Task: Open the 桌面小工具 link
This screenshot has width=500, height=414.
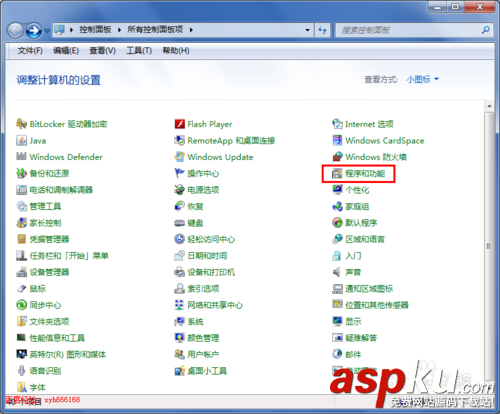Action: pos(207,371)
